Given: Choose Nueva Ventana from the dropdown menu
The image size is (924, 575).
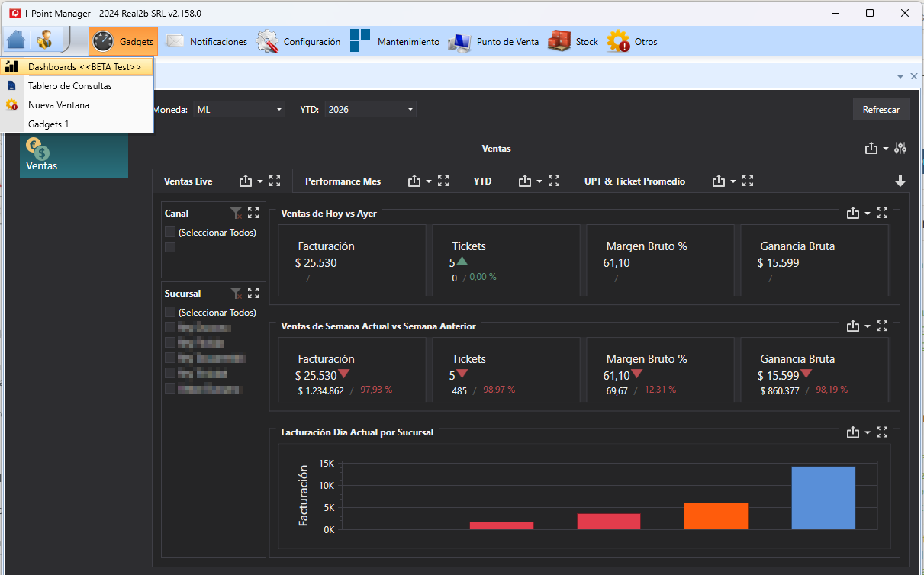Looking at the screenshot, I should (78, 105).
